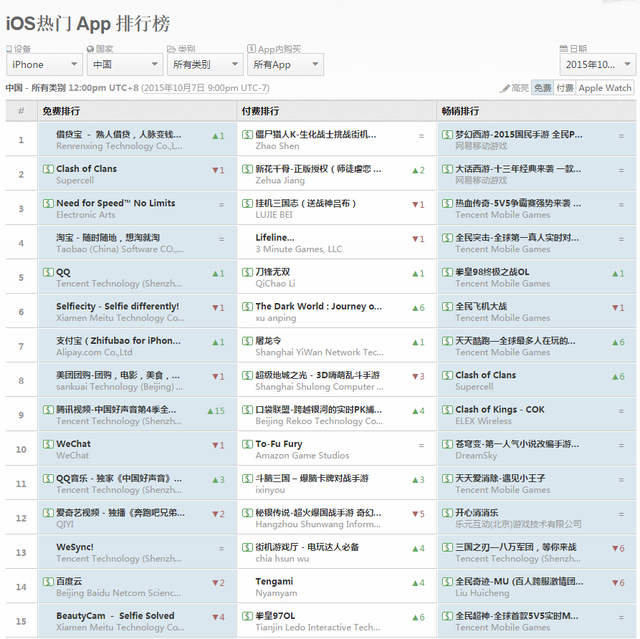640x639 pixels.
Task: Open the iPhone device dropdown
Action: coord(42,65)
